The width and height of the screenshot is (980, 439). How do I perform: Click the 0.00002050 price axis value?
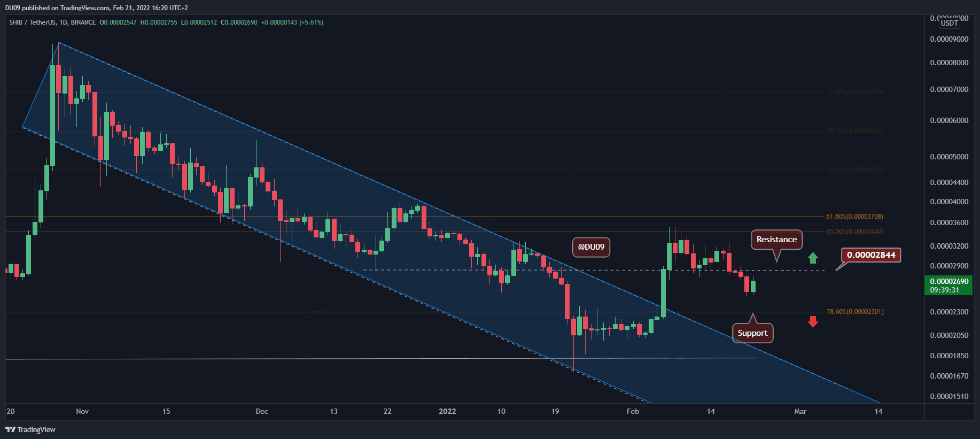(949, 335)
